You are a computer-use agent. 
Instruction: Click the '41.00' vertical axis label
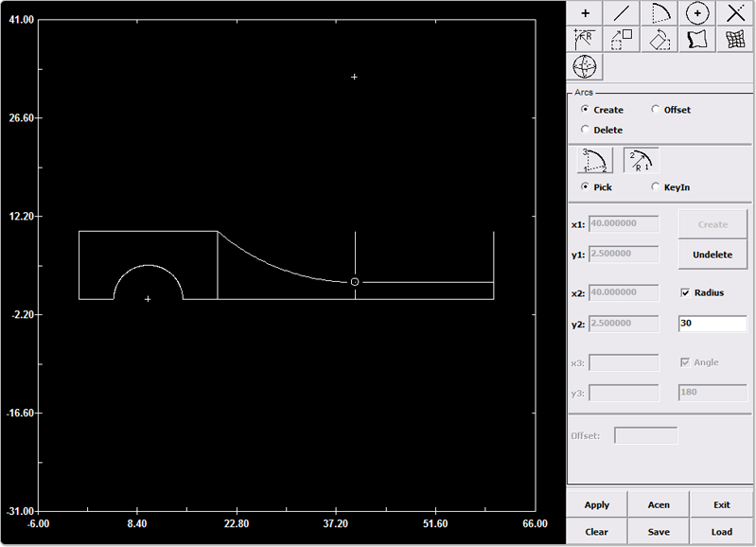click(x=22, y=20)
